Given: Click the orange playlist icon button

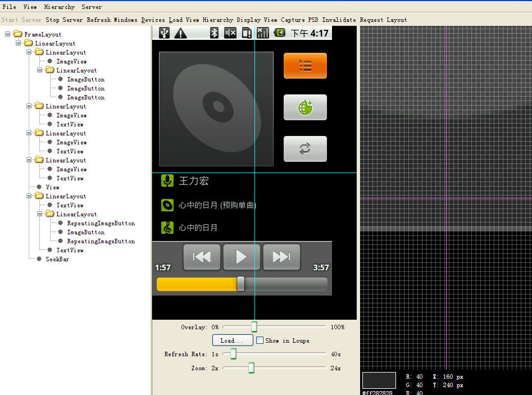Looking at the screenshot, I should [x=305, y=66].
